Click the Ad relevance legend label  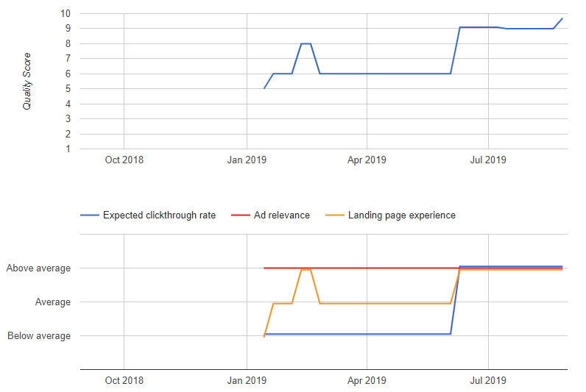pos(281,215)
